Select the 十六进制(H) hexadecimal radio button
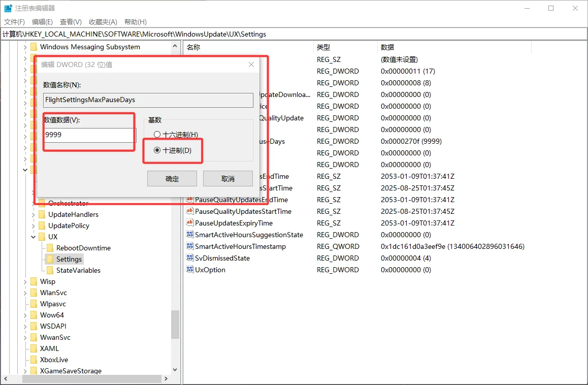 (157, 134)
